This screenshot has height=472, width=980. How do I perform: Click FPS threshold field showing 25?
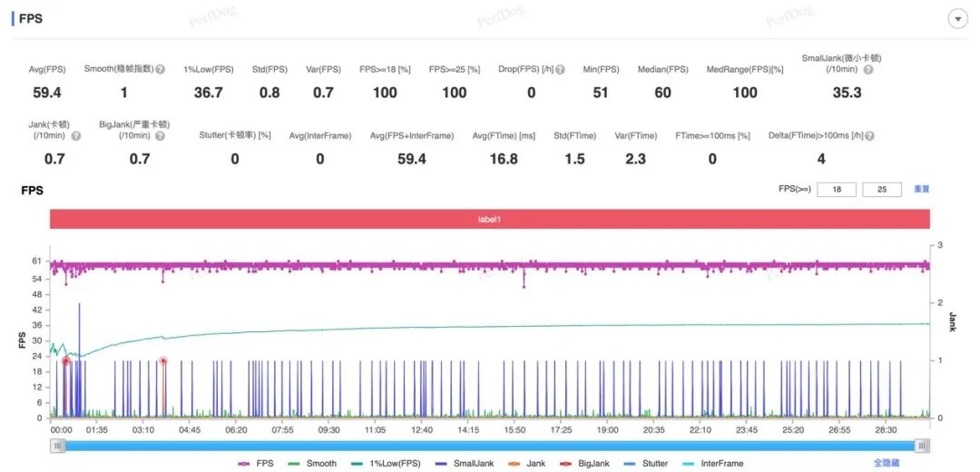pos(882,189)
